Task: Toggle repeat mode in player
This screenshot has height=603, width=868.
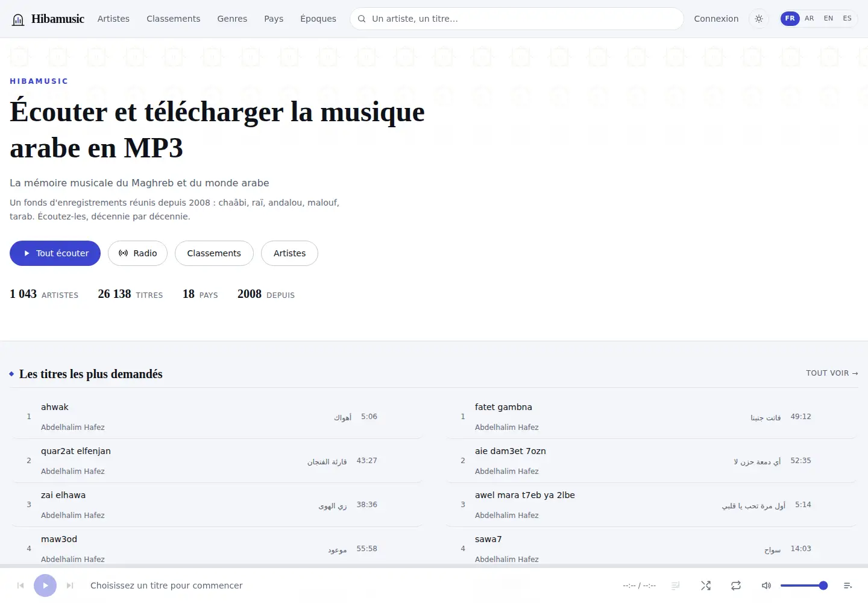Action: tap(736, 586)
